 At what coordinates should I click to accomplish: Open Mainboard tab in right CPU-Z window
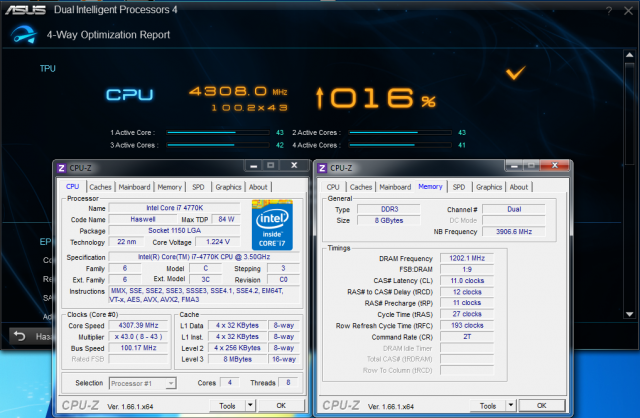pos(395,187)
